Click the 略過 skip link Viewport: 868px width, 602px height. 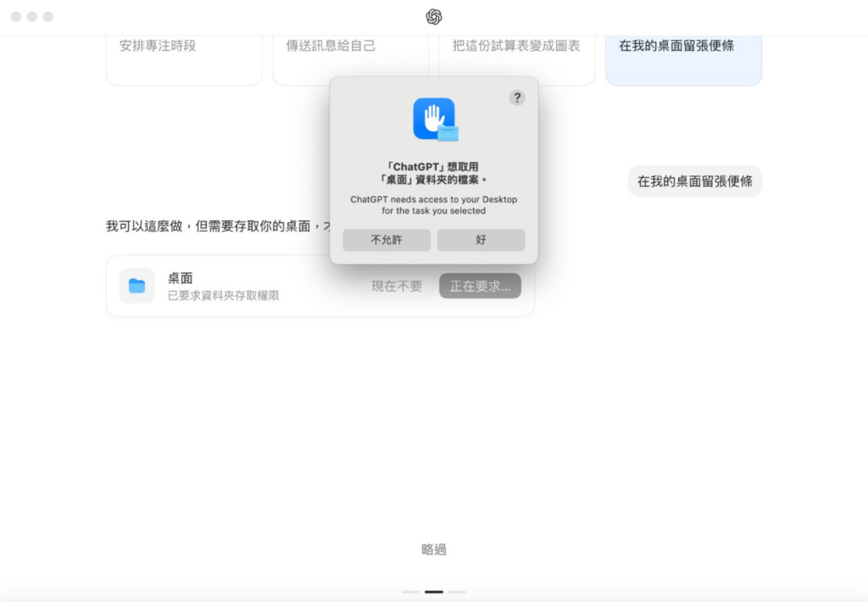(x=433, y=549)
